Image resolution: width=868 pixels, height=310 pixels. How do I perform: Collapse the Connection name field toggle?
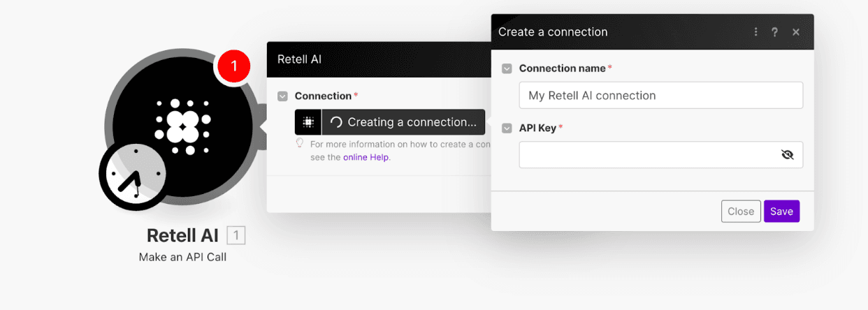click(507, 68)
